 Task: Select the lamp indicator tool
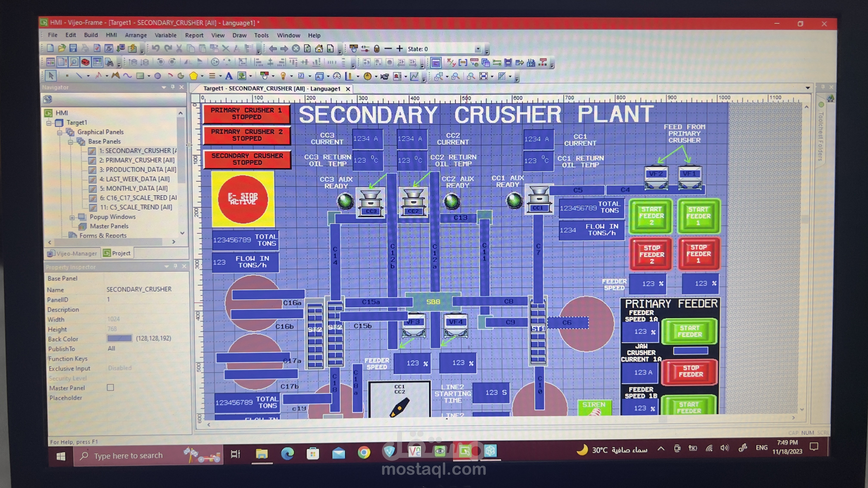point(284,76)
